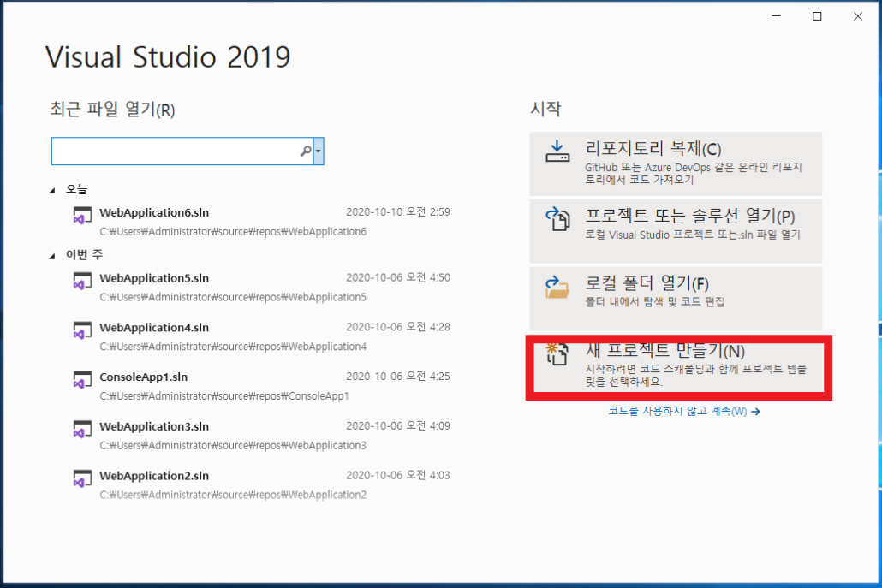Click 로컬 폴더 열기(F) button
882x588 pixels.
pyautogui.click(x=676, y=298)
